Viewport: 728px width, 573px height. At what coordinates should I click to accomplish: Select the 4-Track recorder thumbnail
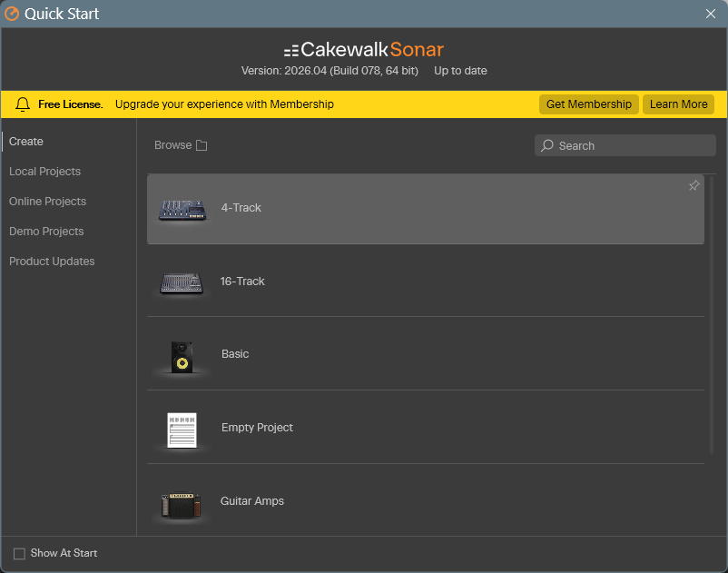(x=182, y=210)
